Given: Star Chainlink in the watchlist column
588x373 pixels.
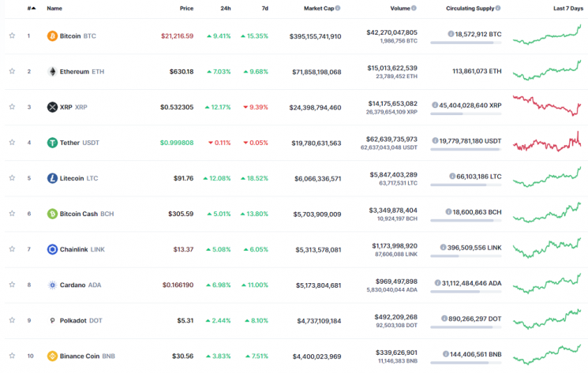Looking at the screenshot, I should (x=12, y=249).
